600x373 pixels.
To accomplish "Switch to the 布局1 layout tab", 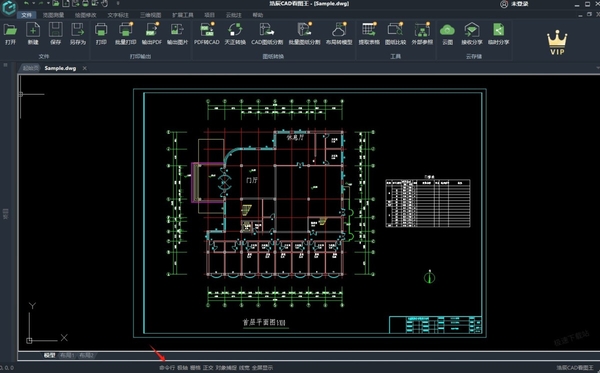I will [67, 355].
